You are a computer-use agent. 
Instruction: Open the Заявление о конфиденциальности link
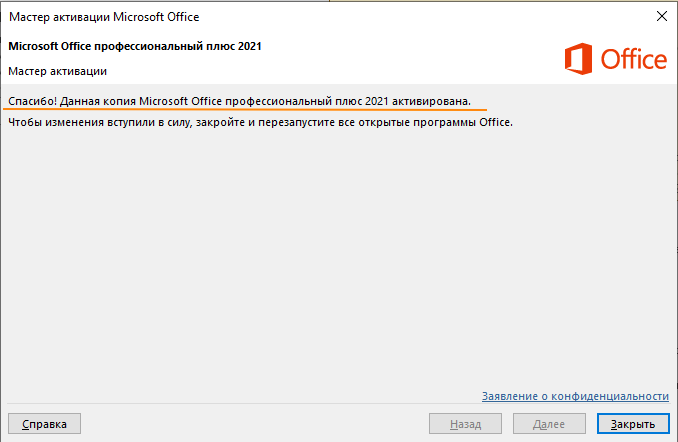coord(575,396)
